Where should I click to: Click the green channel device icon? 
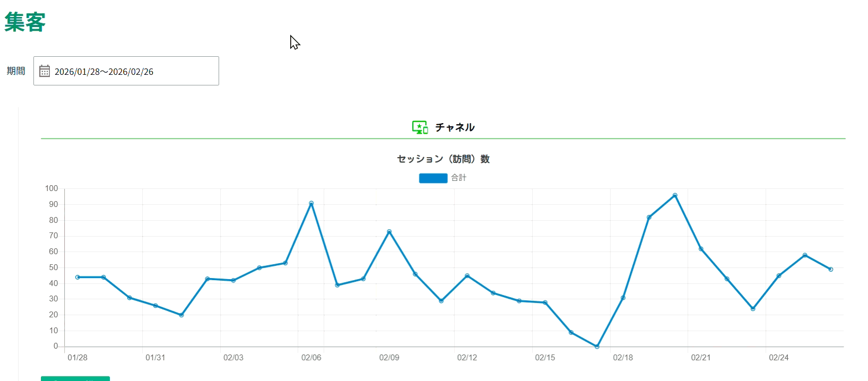click(420, 127)
